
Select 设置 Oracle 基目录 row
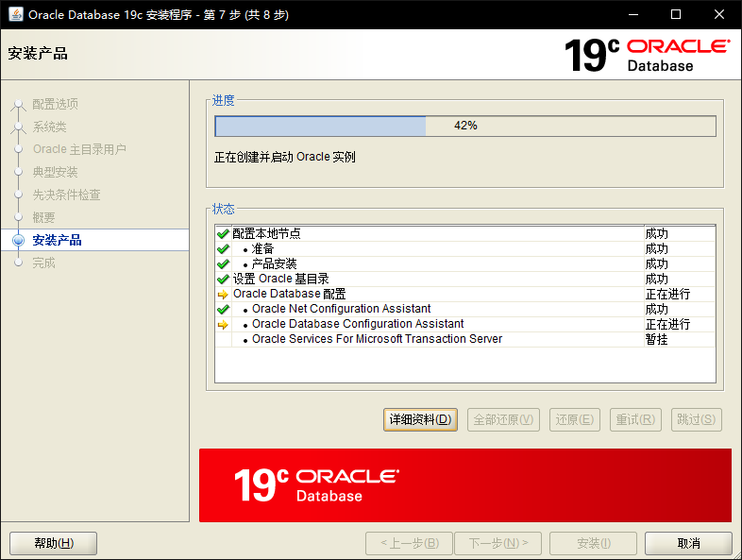465,280
